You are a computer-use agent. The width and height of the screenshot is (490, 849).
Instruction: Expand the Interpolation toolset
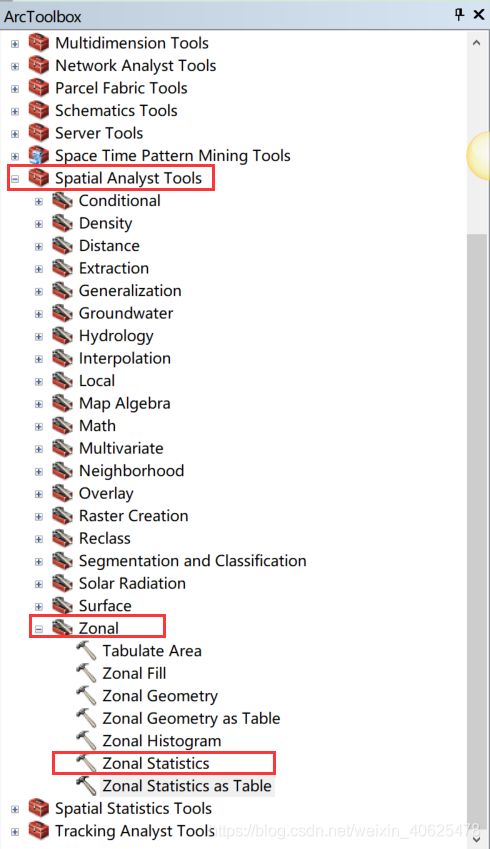pyautogui.click(x=38, y=359)
